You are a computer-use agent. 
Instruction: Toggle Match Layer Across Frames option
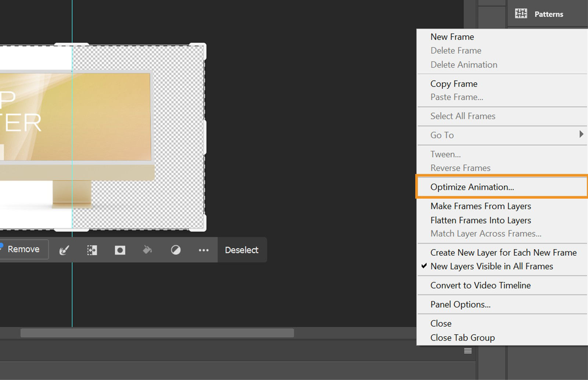click(x=485, y=234)
